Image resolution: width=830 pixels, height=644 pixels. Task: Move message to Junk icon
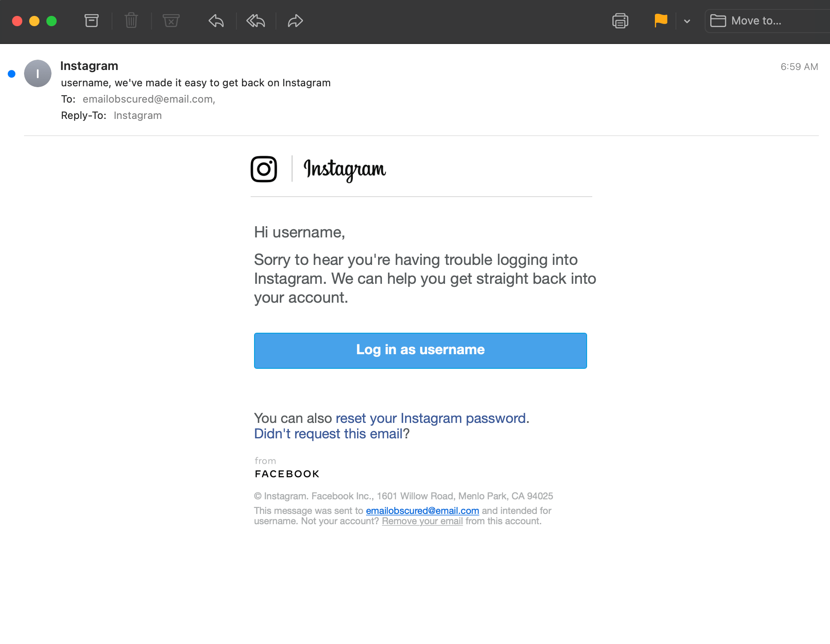[x=171, y=21]
